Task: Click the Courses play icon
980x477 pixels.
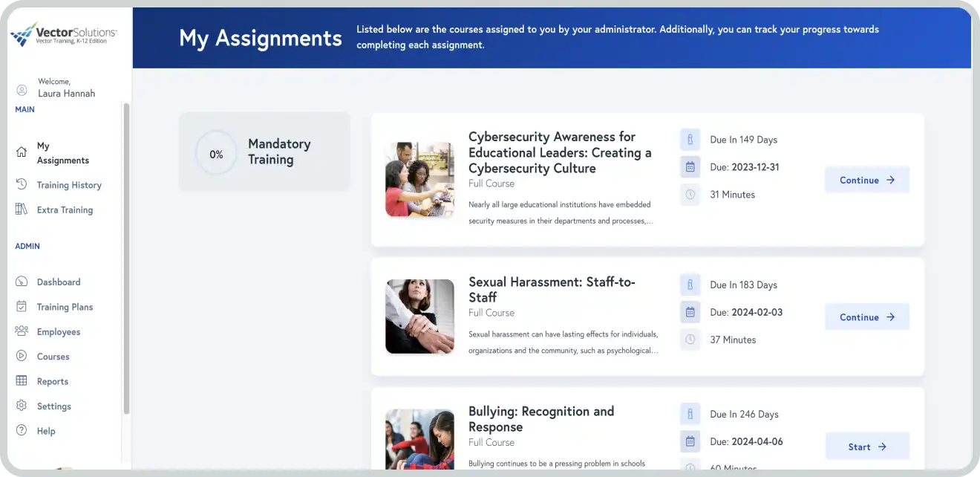Action: click(22, 357)
